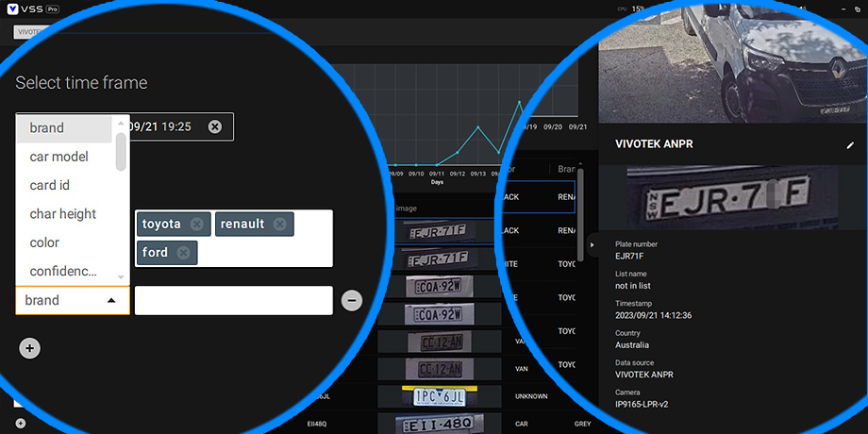Screen dimensions: 868x434
Task: Add a new filter with plus button
Action: 30,348
